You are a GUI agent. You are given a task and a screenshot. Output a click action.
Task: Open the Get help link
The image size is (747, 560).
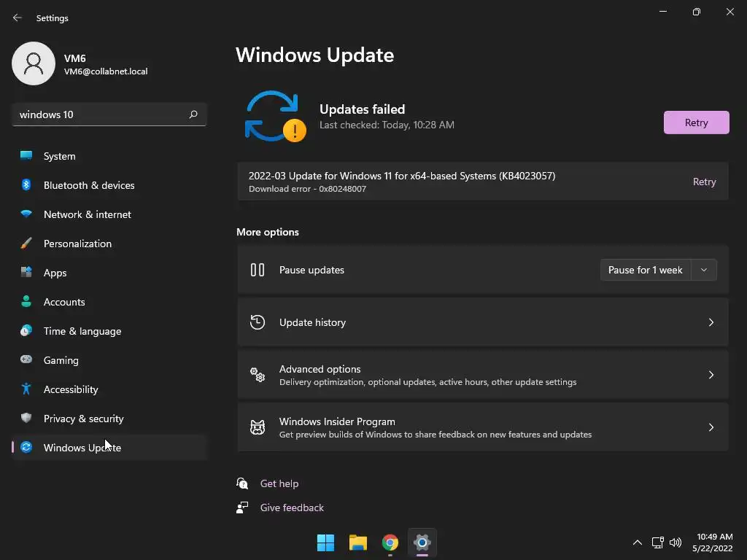pyautogui.click(x=279, y=483)
